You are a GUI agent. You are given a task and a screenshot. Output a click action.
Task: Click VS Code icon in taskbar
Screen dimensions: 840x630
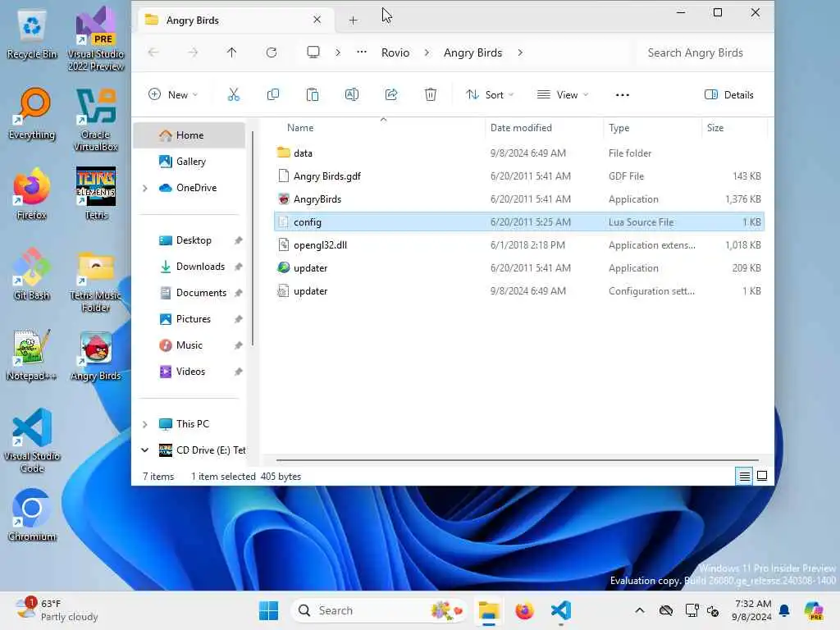(x=561, y=610)
